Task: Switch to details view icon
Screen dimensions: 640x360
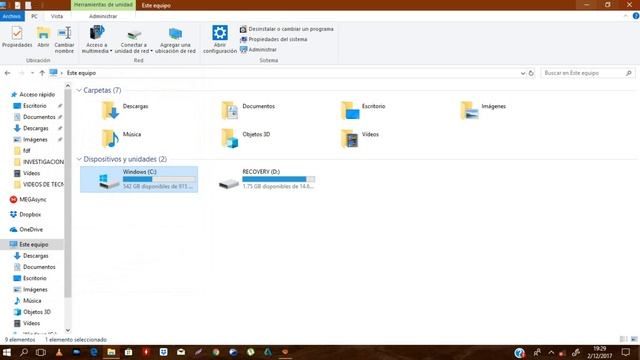Action: coord(623,339)
